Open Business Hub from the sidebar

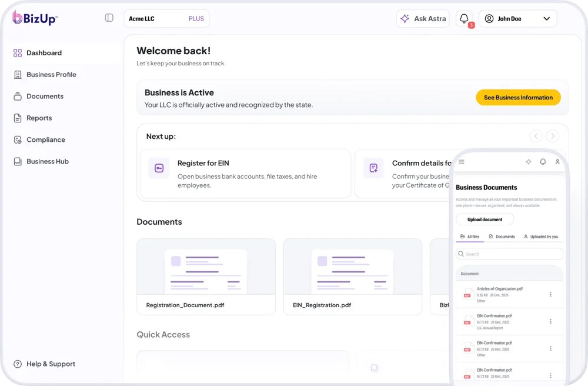tap(41, 162)
